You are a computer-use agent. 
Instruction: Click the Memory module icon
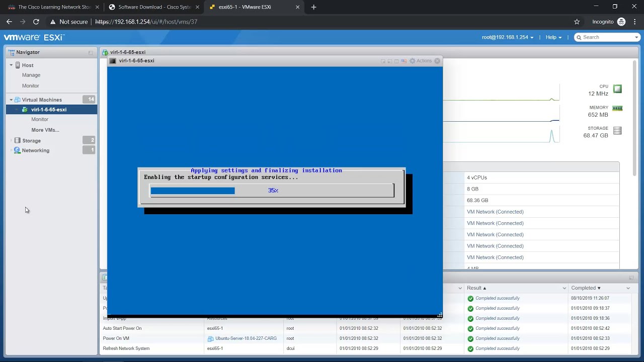click(617, 108)
